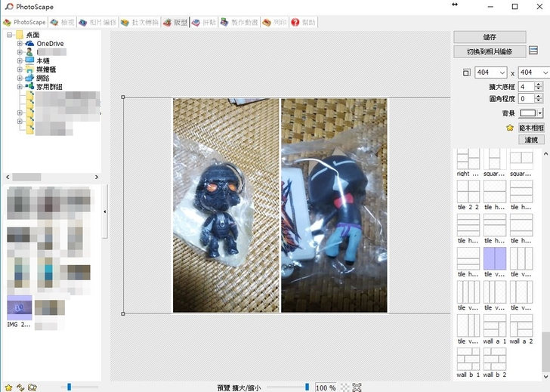Click the favorites star icon at bottom left

coord(8,387)
